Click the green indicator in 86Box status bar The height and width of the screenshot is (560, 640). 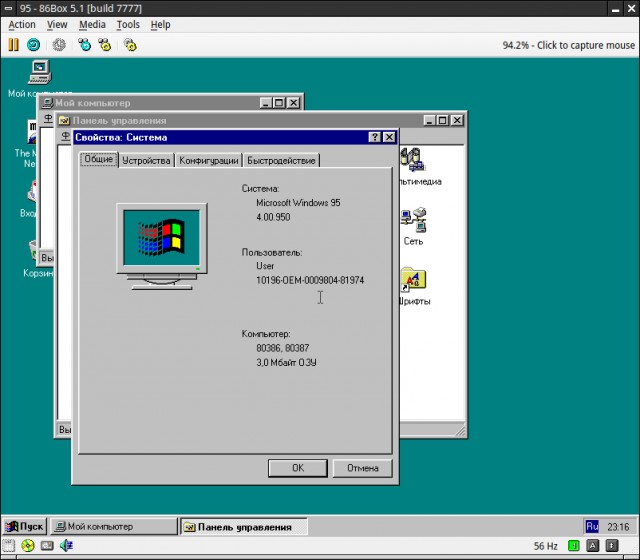[x=573, y=546]
